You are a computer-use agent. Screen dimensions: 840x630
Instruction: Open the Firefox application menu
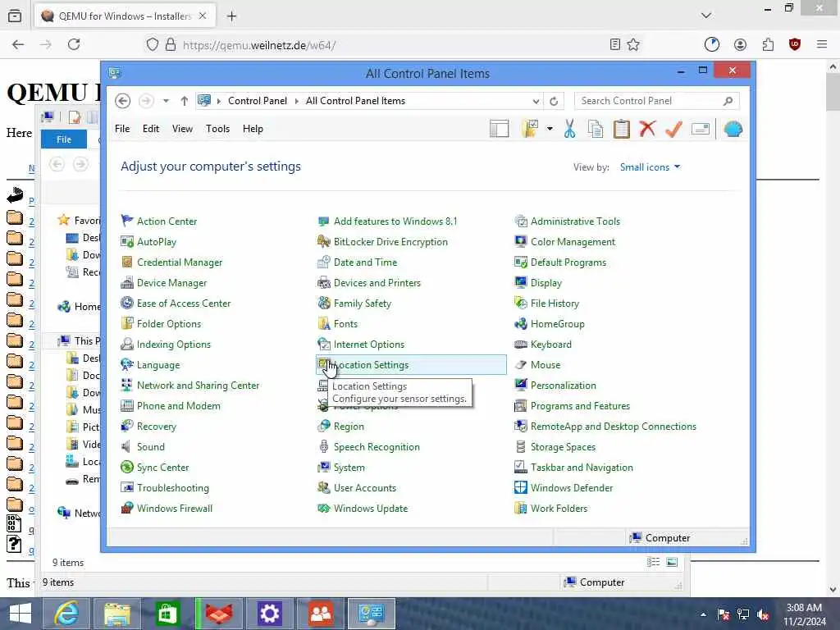[822, 44]
